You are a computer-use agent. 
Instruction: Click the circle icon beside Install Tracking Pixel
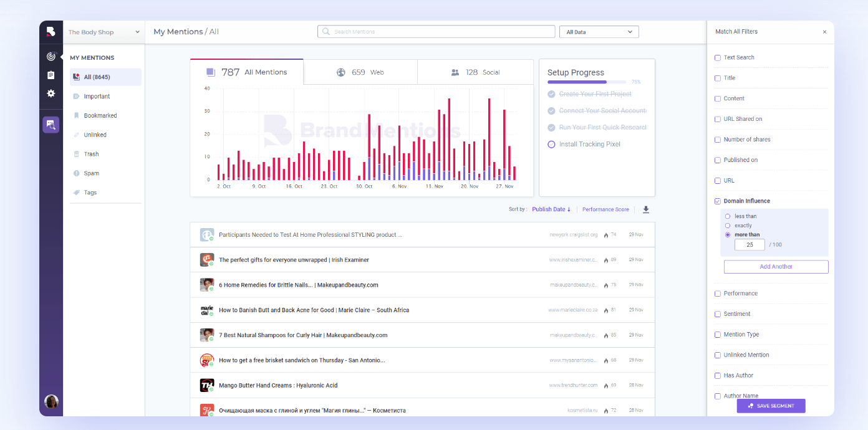click(551, 145)
